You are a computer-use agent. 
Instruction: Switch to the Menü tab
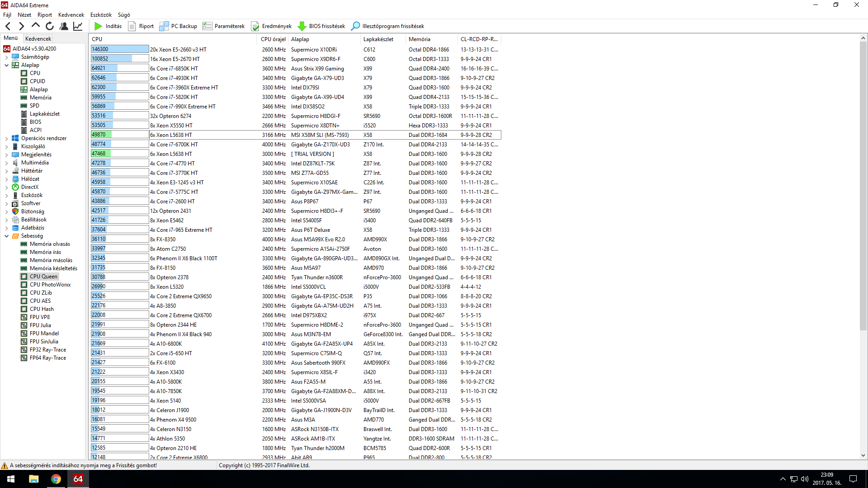11,38
